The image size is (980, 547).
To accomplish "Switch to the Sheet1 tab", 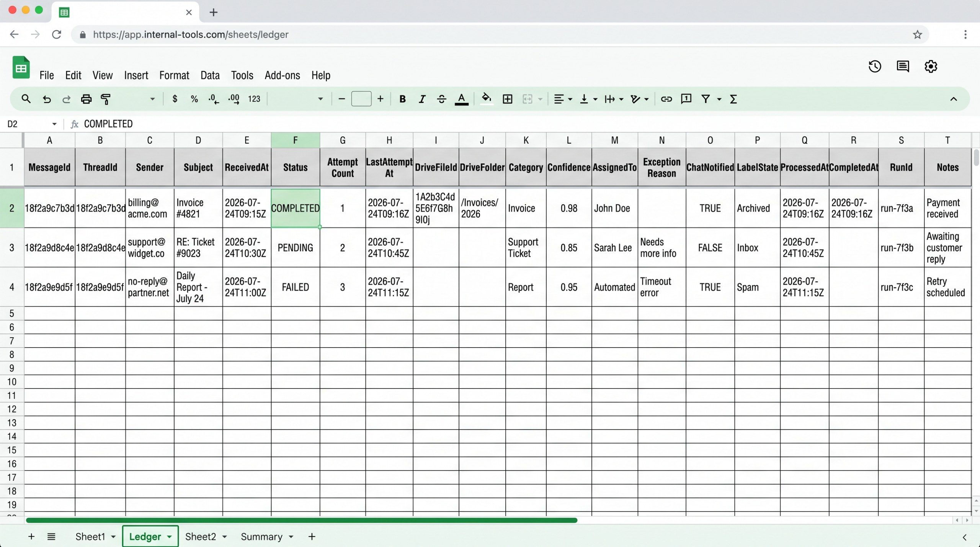I will (x=90, y=537).
